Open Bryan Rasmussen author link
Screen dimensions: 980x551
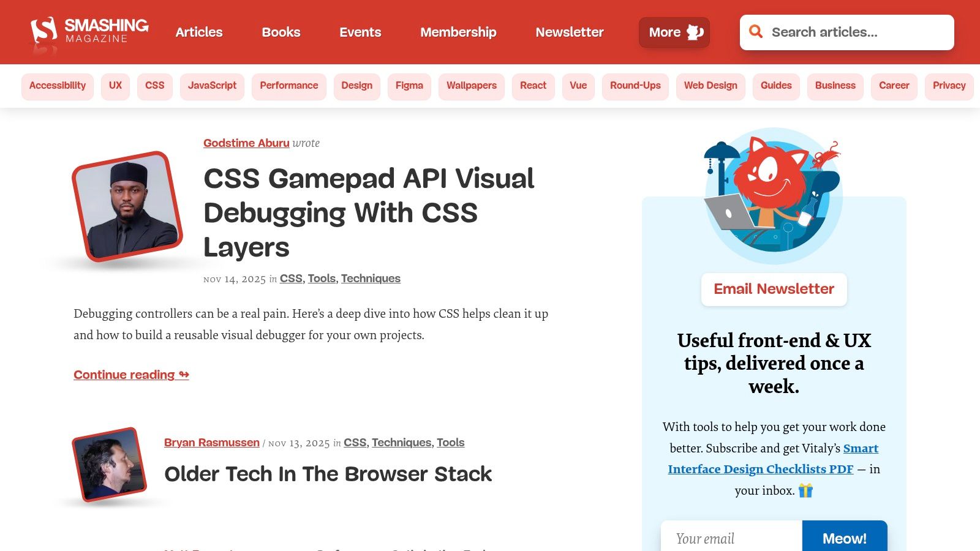pos(212,443)
